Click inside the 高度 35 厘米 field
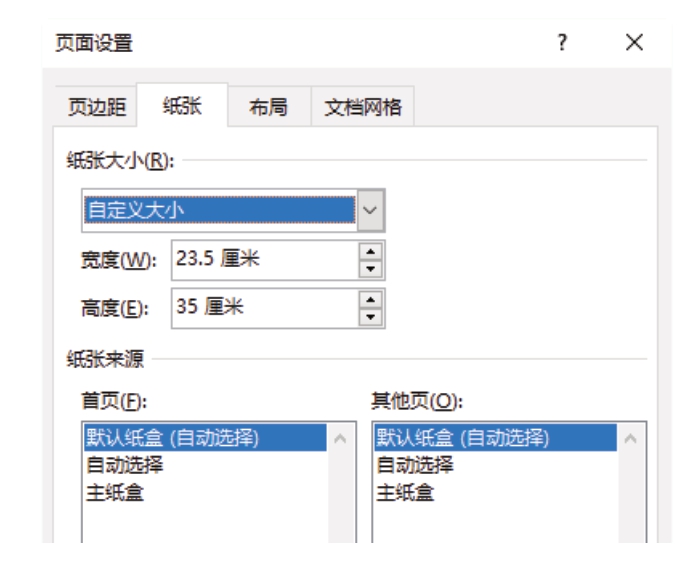The width and height of the screenshot is (699, 586). coord(265,308)
